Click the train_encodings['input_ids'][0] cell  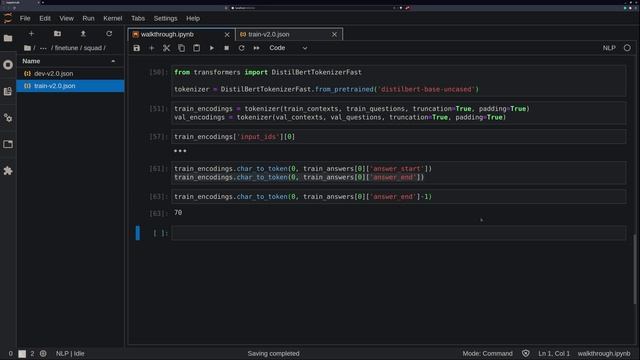pos(399,137)
